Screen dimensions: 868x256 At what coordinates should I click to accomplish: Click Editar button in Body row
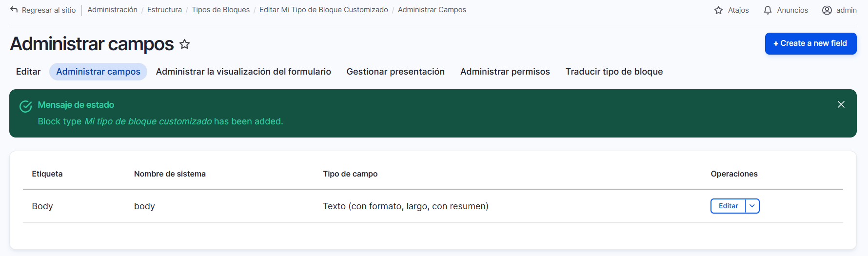tap(728, 206)
